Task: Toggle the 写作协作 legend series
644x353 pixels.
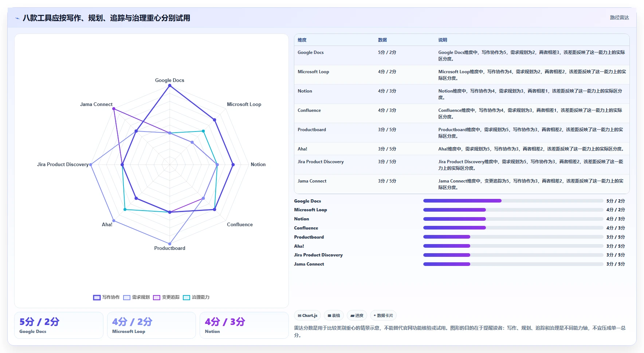Action: [106, 297]
